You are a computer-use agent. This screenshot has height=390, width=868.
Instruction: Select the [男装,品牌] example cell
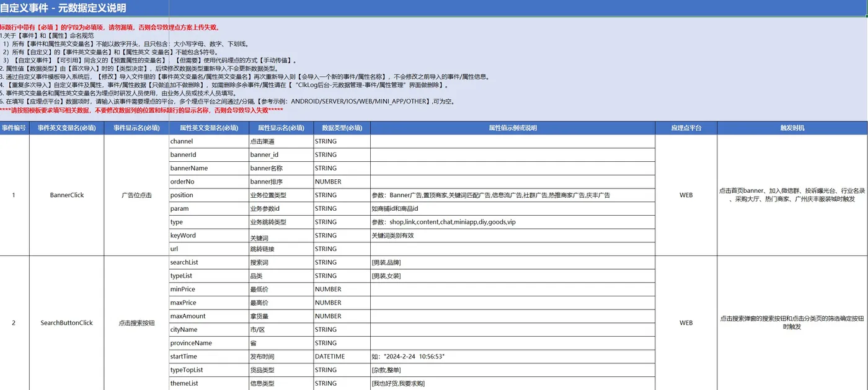[513, 262]
